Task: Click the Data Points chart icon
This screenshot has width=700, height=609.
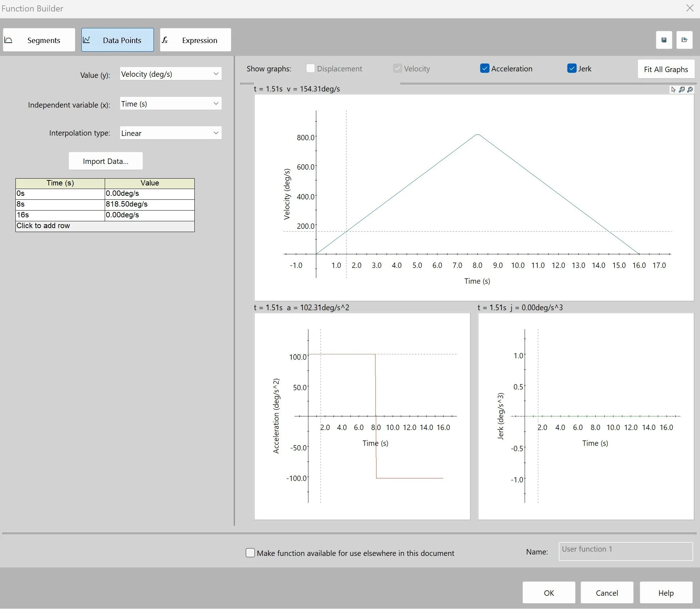Action: [x=86, y=40]
